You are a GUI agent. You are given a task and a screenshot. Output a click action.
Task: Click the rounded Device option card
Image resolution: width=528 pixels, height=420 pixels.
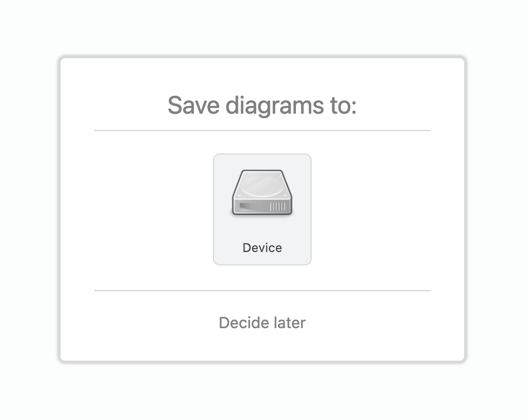(262, 209)
